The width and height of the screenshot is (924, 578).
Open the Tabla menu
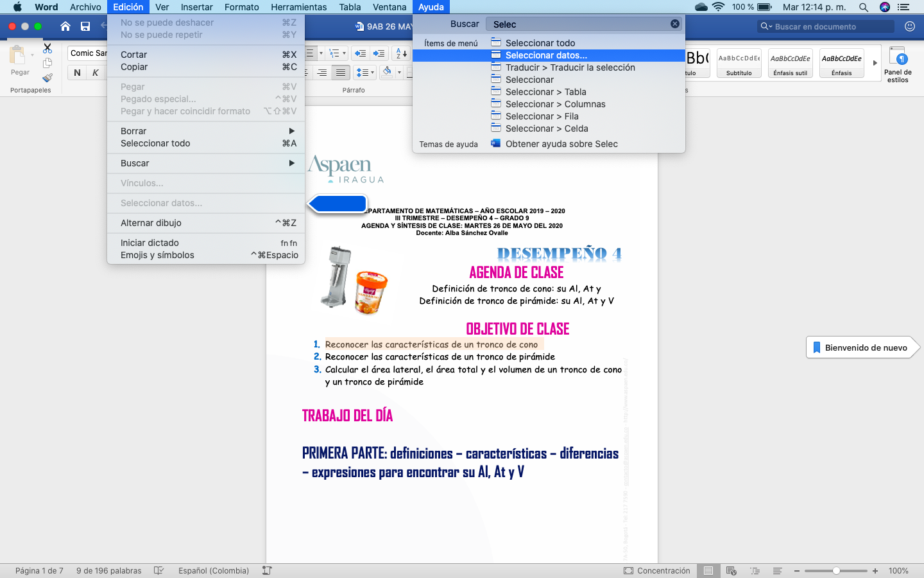(350, 7)
